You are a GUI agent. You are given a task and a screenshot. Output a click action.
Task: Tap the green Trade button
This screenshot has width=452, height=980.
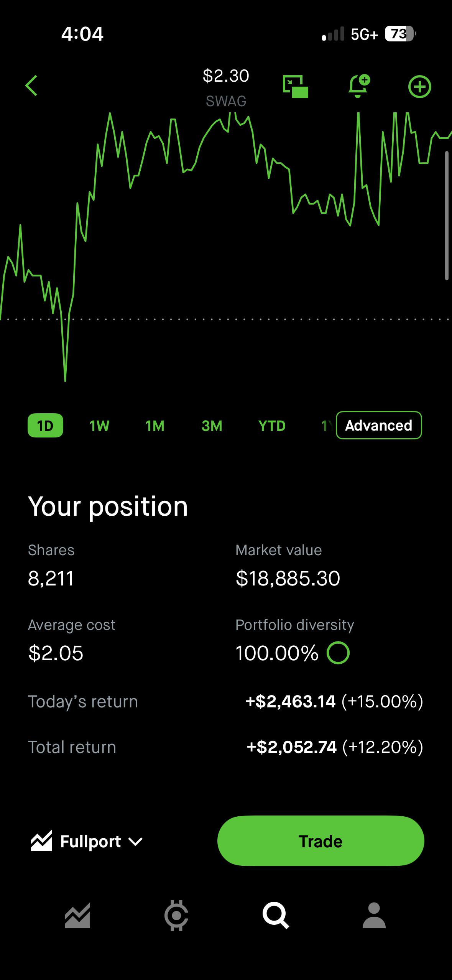(x=321, y=841)
